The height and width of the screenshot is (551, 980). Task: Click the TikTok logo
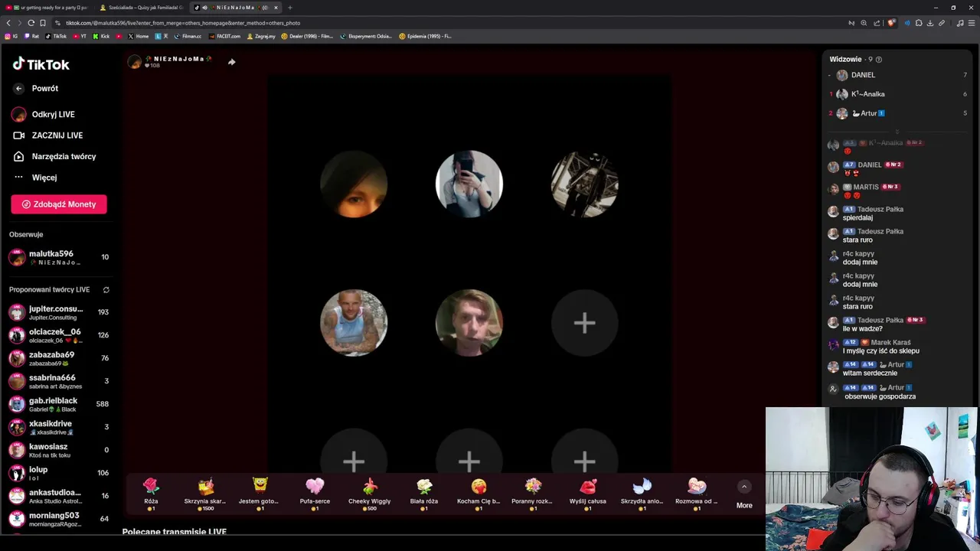(x=41, y=64)
